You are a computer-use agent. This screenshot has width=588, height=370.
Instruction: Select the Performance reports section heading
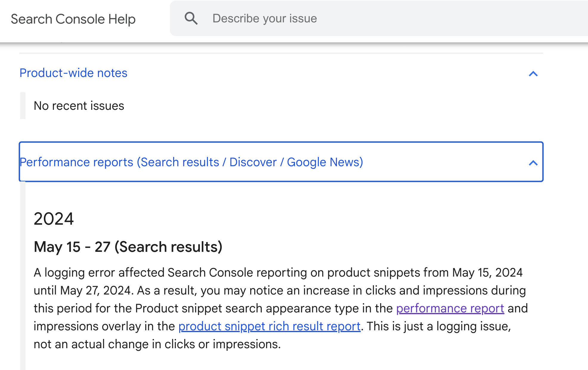point(191,162)
